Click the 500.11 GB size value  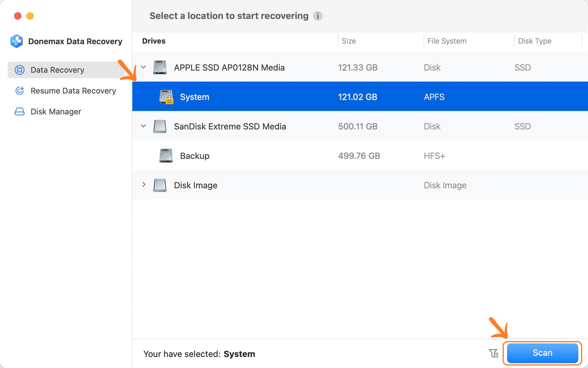pos(358,126)
